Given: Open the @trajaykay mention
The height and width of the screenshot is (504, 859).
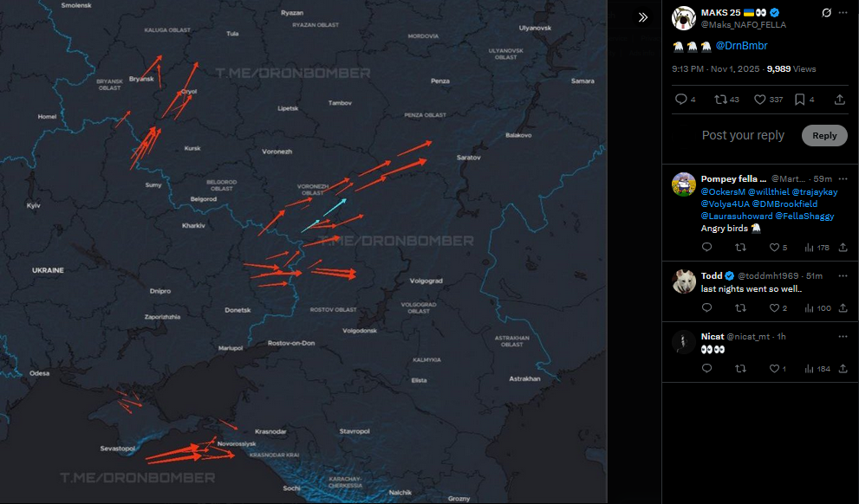Looking at the screenshot, I should [x=815, y=191].
